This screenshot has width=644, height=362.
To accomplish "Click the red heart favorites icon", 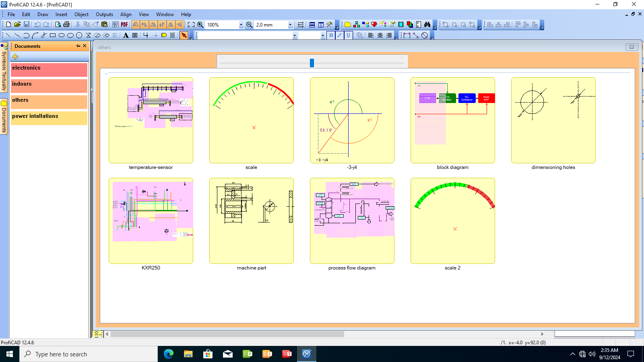I will (374, 25).
